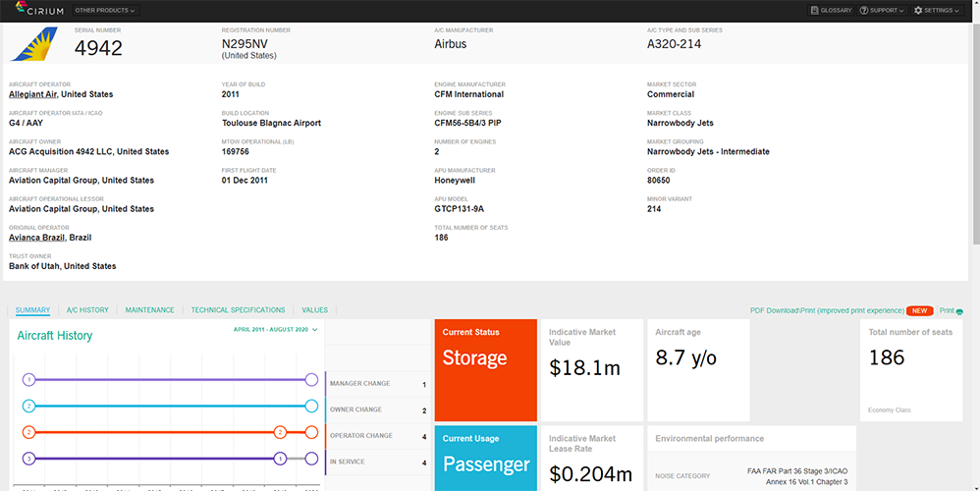Image resolution: width=980 pixels, height=491 pixels.
Task: Click the Aircraft age 8.7 y/o card
Action: (698, 370)
